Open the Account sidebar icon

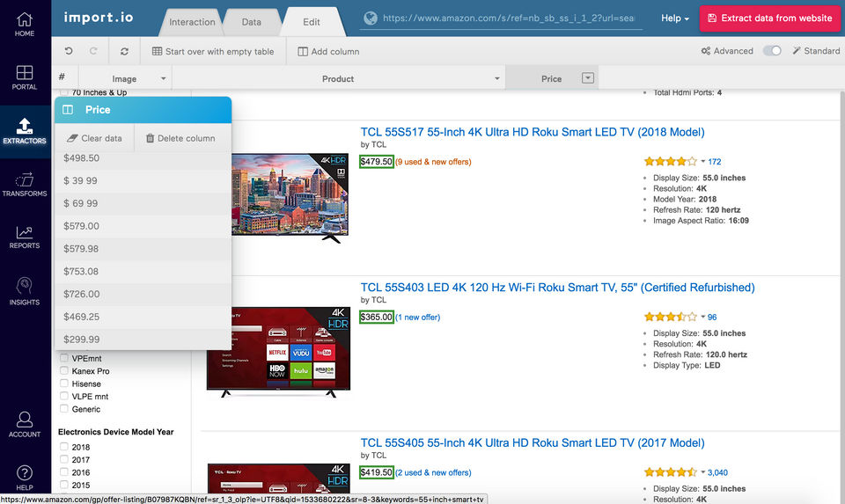(25, 424)
